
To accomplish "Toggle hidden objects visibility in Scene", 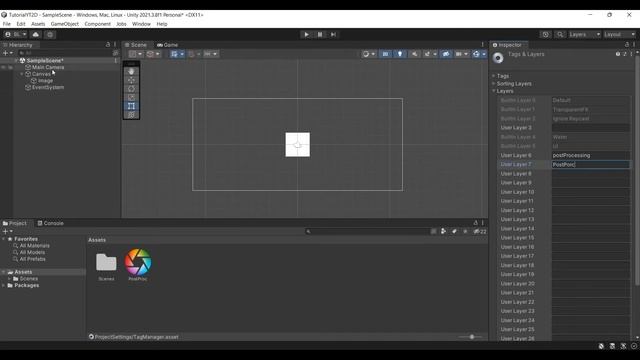I will tap(446, 54).
